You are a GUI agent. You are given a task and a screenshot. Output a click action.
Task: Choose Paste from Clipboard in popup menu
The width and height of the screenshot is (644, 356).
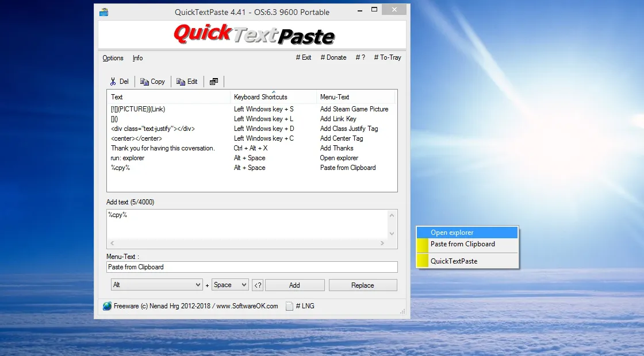point(467,245)
